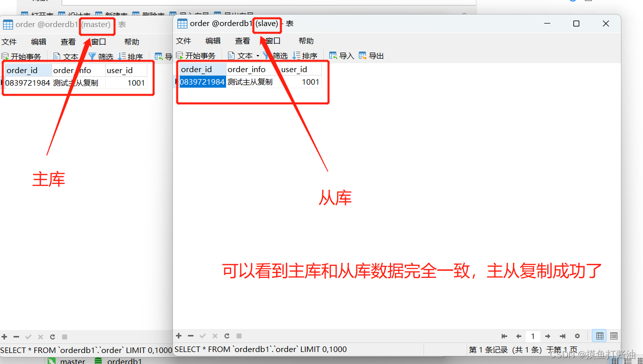Click SQL statement in slave window status bar
This screenshot has width=643, height=364.
pos(261,349)
